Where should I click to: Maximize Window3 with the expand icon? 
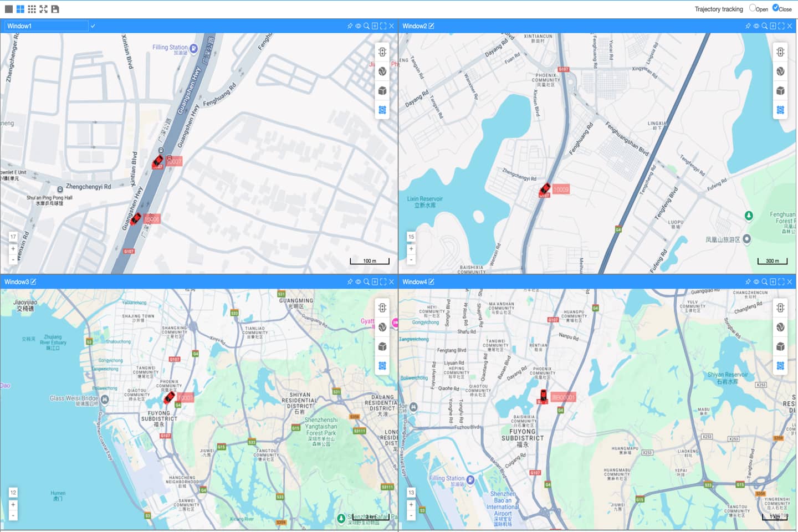point(383,282)
